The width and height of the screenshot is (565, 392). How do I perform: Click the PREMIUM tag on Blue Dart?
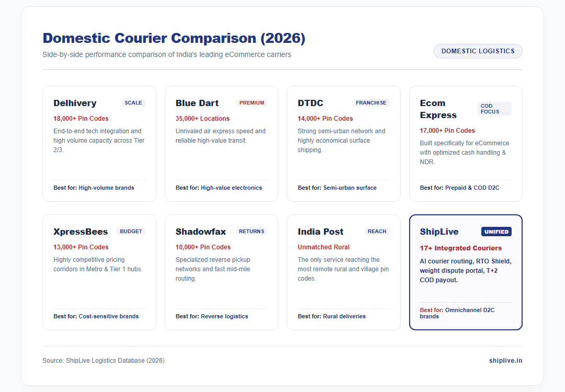[x=252, y=102]
